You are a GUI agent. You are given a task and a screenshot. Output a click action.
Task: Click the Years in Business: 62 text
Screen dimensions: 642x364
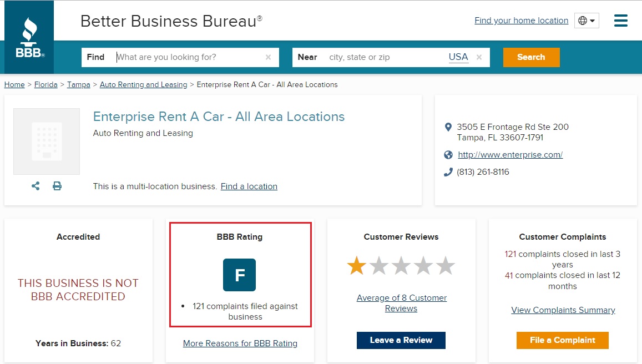[x=78, y=343]
